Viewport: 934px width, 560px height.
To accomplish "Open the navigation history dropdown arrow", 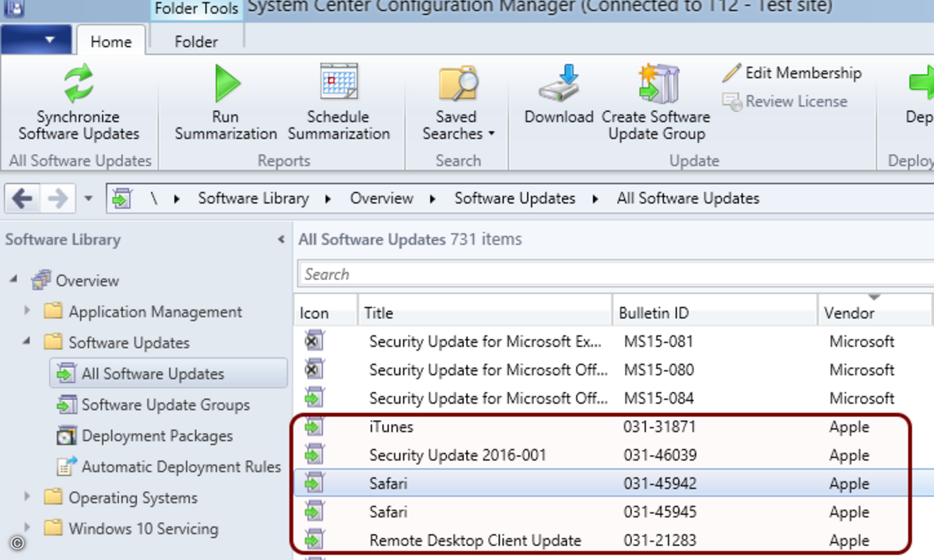I will tap(88, 198).
